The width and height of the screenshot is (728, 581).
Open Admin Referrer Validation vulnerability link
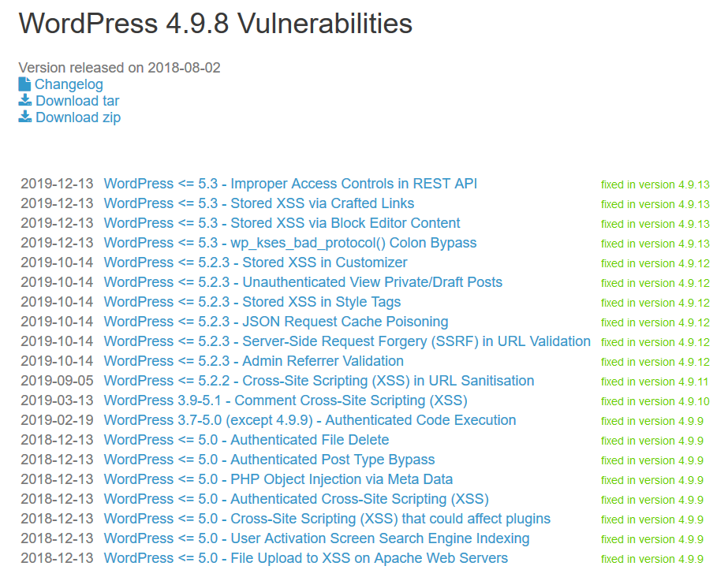point(253,361)
